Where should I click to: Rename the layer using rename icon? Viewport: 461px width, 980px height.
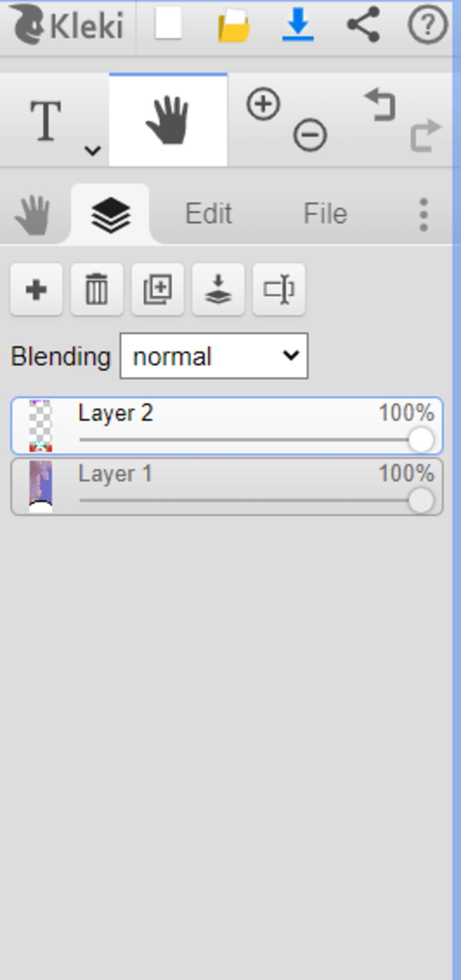[279, 289]
